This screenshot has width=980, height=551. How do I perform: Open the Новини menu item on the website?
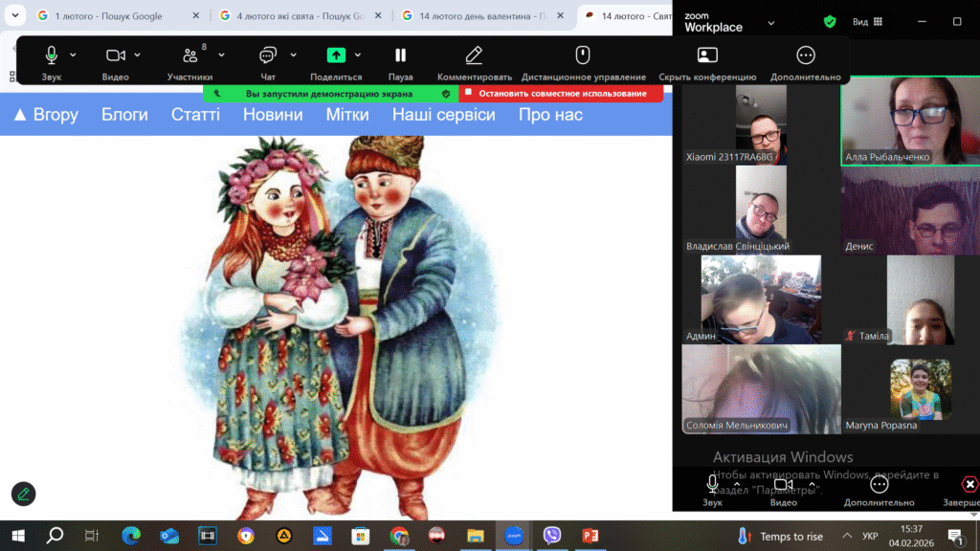(x=273, y=115)
